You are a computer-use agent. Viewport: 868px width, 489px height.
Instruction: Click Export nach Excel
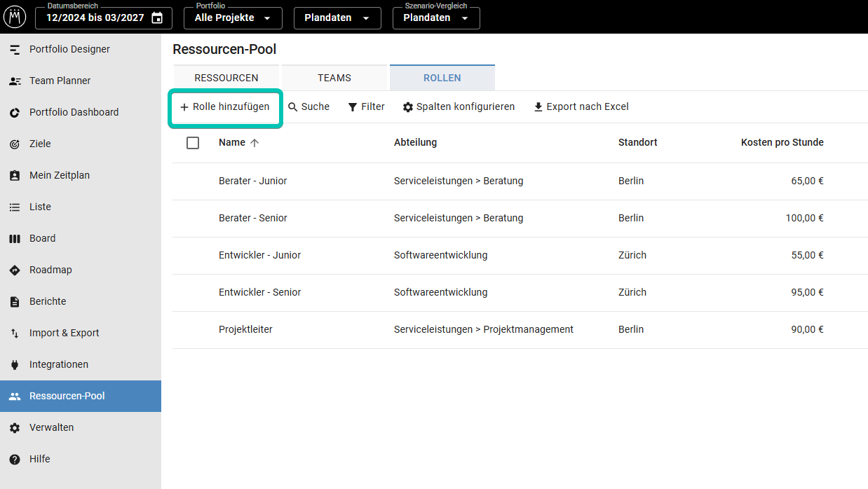click(x=581, y=107)
